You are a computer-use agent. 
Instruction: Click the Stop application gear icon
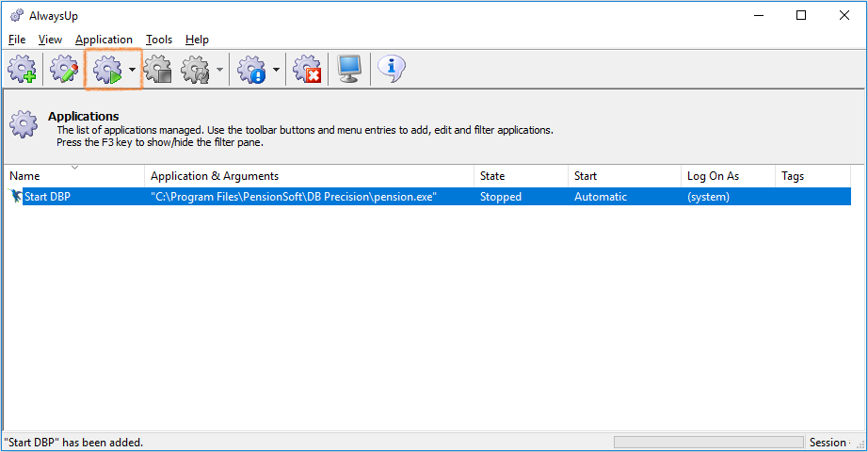tap(158, 70)
